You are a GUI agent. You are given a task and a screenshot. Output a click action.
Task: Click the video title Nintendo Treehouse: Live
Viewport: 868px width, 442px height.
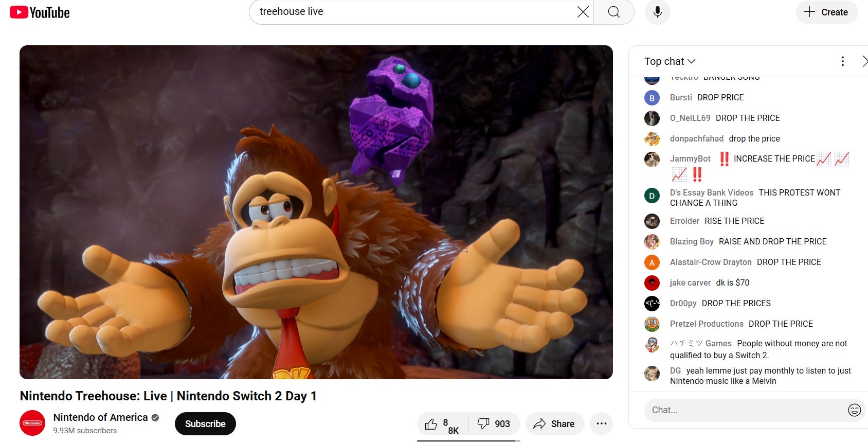click(168, 396)
